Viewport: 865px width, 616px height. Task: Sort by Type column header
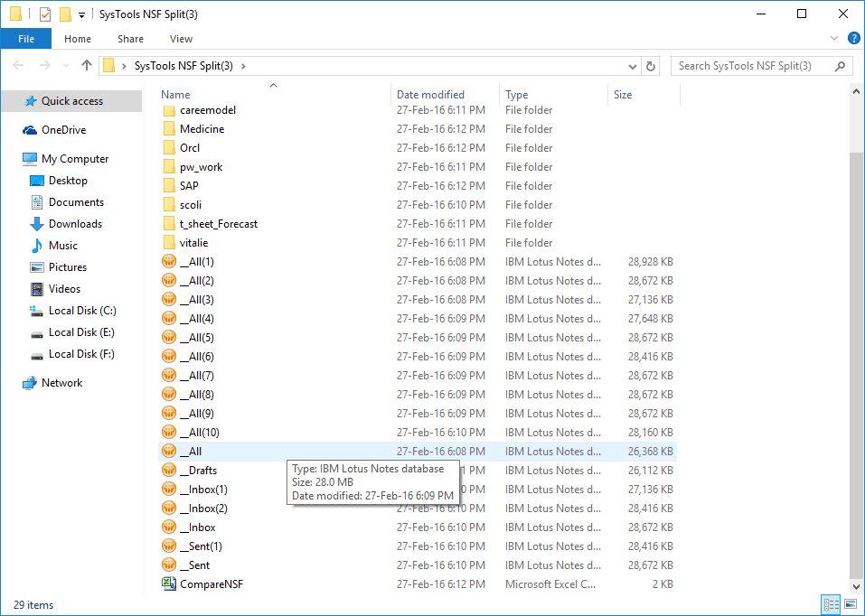tap(553, 94)
